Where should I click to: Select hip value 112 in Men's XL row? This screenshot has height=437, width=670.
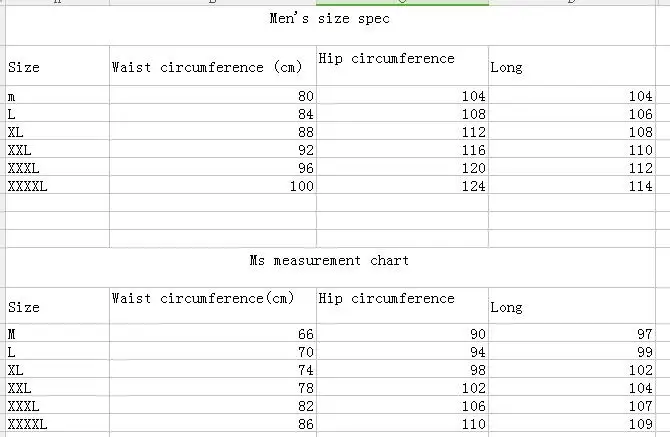tap(403, 131)
